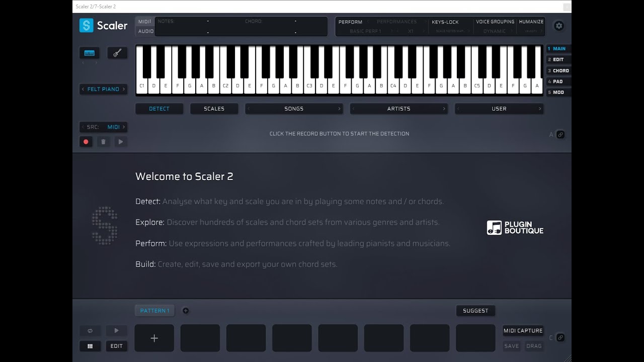This screenshot has height=362, width=644.
Task: Switch to the 1 MAIN tab
Action: pyautogui.click(x=559, y=49)
